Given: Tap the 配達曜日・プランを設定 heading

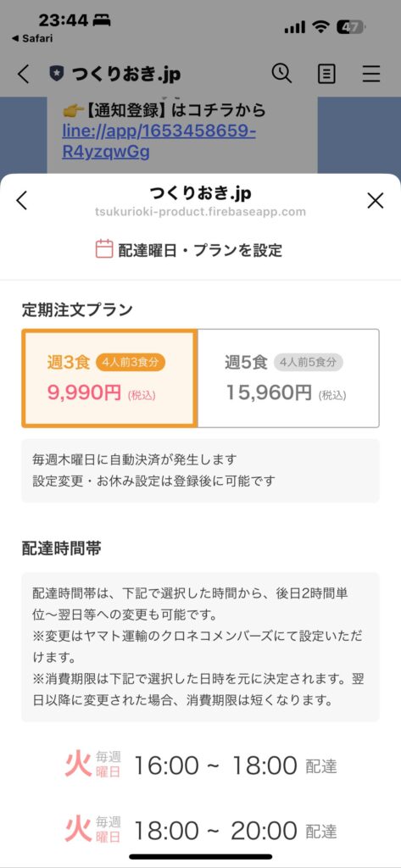Looking at the screenshot, I should [x=200, y=250].
